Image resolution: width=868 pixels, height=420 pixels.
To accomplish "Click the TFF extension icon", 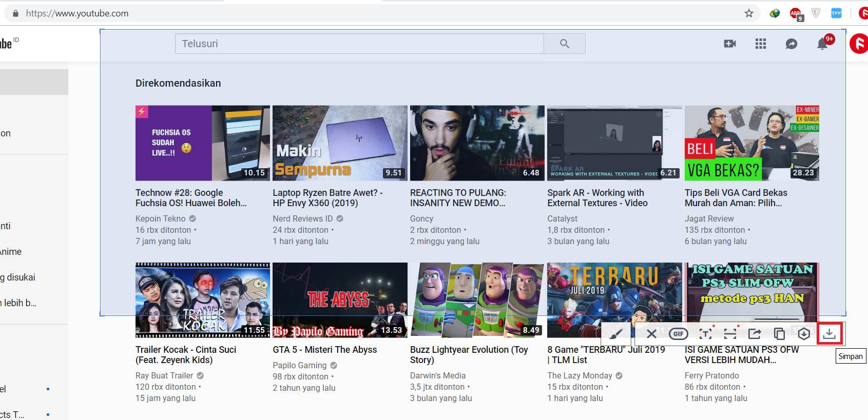I will 836,13.
